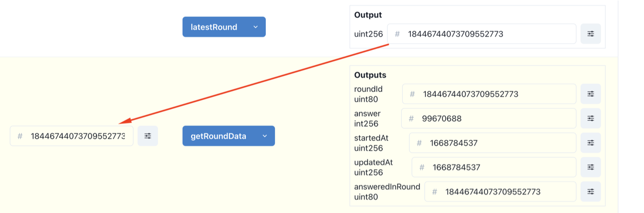Expand the latestRound dropdown chevron
Image resolution: width=644 pixels, height=213 pixels.
(255, 27)
